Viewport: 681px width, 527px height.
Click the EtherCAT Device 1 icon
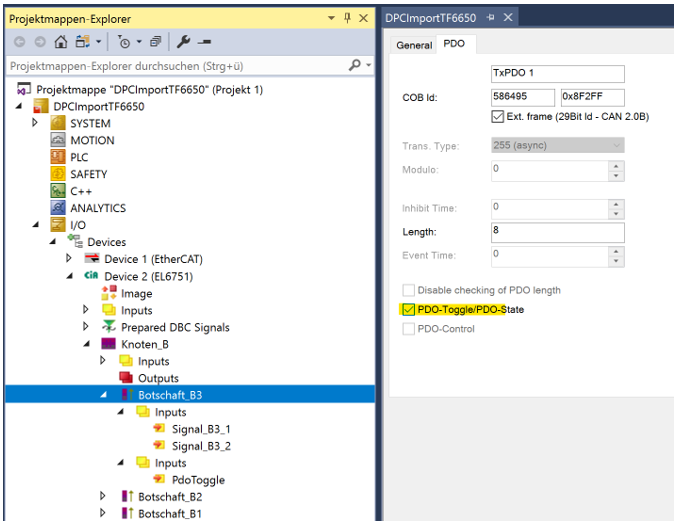point(92,259)
